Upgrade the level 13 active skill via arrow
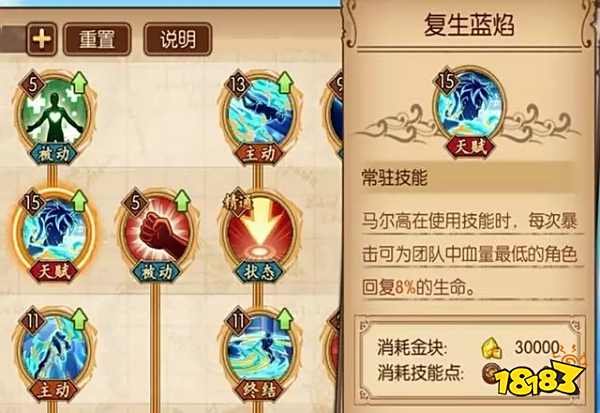Image resolution: width=600 pixels, height=413 pixels. click(285, 82)
